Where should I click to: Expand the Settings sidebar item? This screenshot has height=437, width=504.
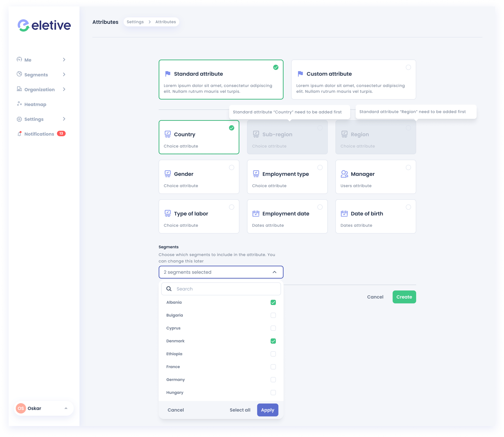click(34, 119)
